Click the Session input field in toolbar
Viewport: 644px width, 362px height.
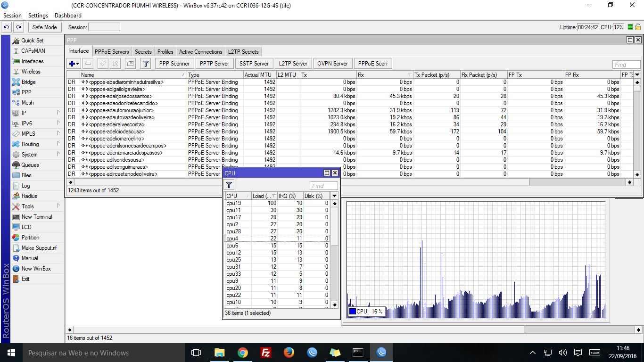[104, 27]
